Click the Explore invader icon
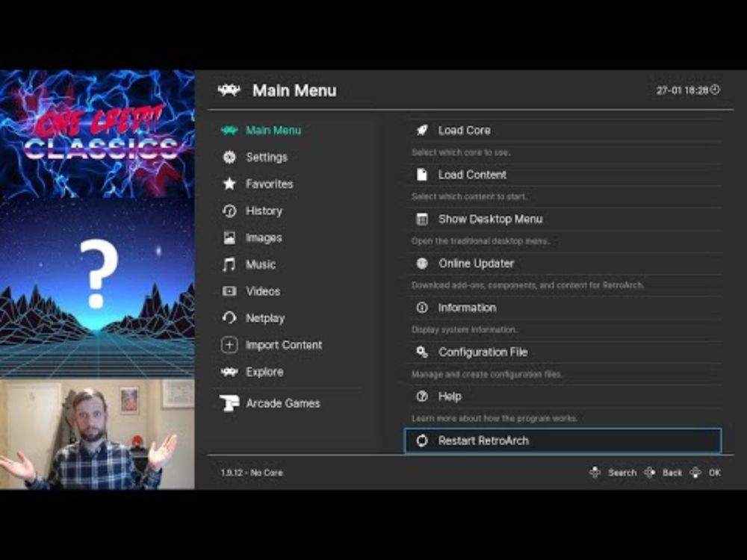 point(229,371)
